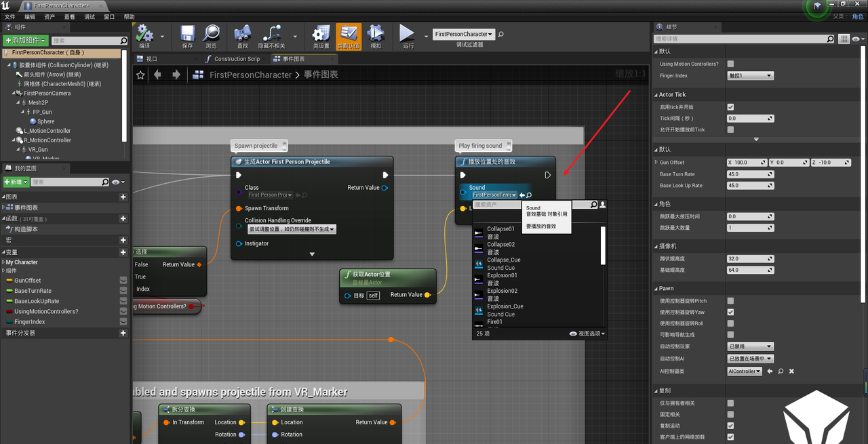Run the game with the 运行 icon
Image resolution: width=868 pixels, height=444 pixels.
click(x=407, y=33)
